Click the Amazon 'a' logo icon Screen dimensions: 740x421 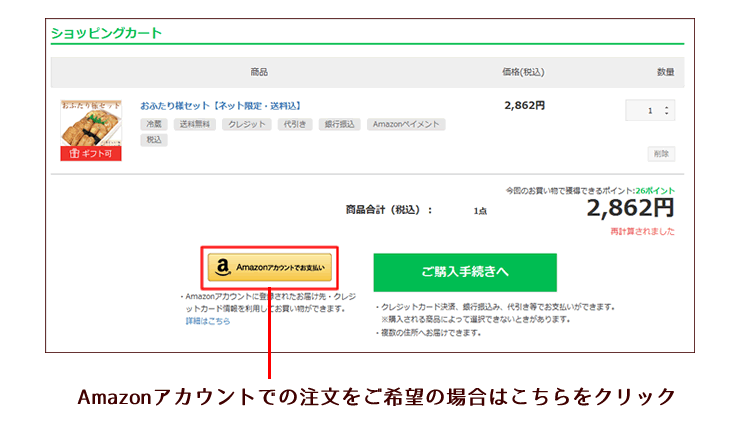[x=221, y=268]
